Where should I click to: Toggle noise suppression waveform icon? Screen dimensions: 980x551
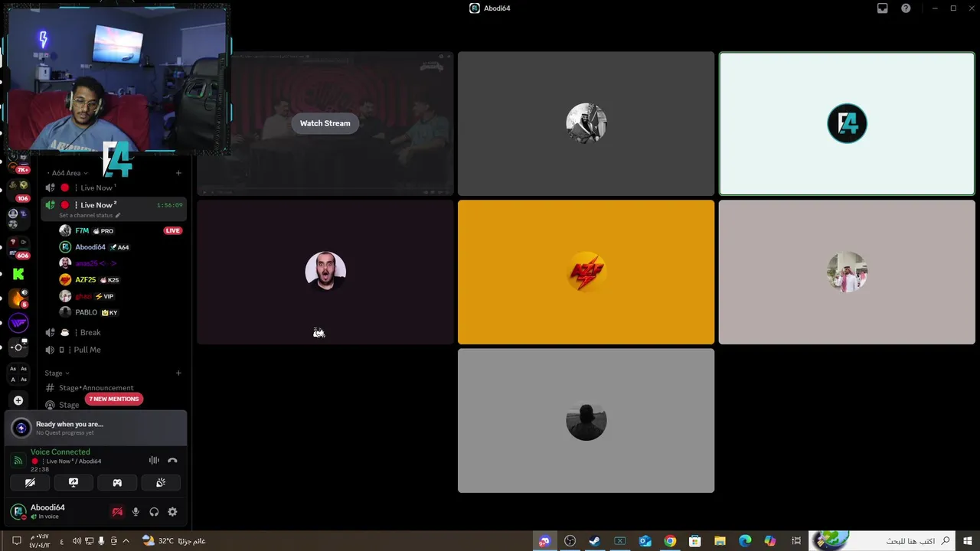click(x=154, y=461)
